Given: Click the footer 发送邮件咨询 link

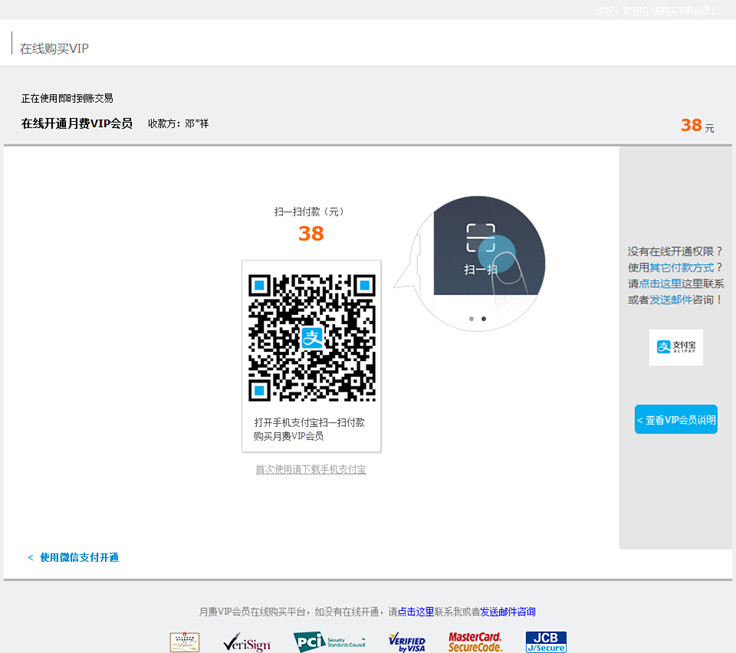Looking at the screenshot, I should click(508, 612).
